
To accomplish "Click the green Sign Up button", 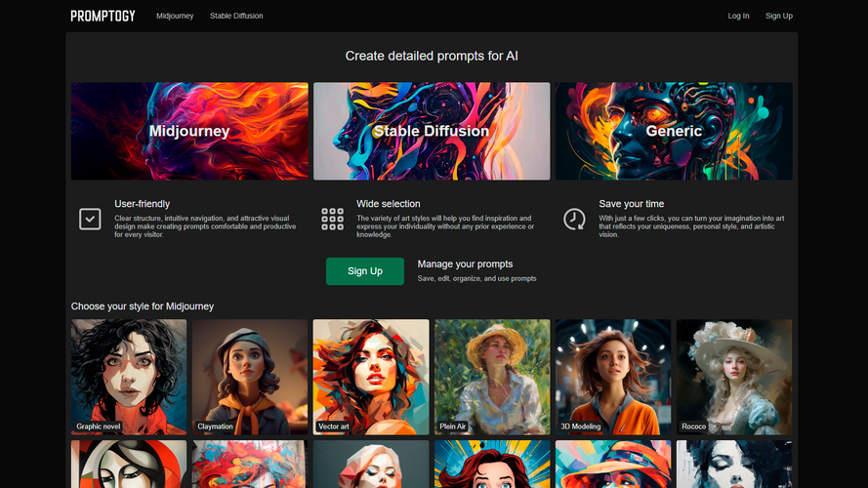I will click(x=365, y=271).
